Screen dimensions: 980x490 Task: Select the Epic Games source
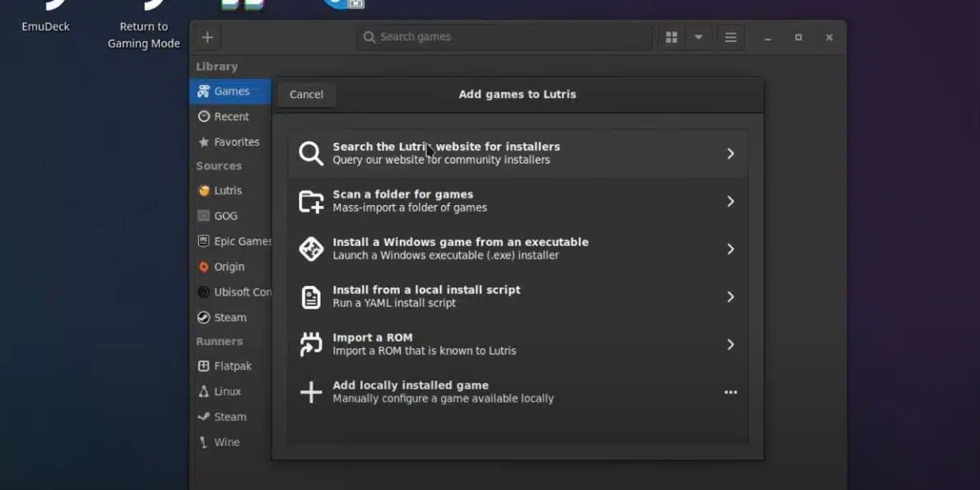pos(230,241)
